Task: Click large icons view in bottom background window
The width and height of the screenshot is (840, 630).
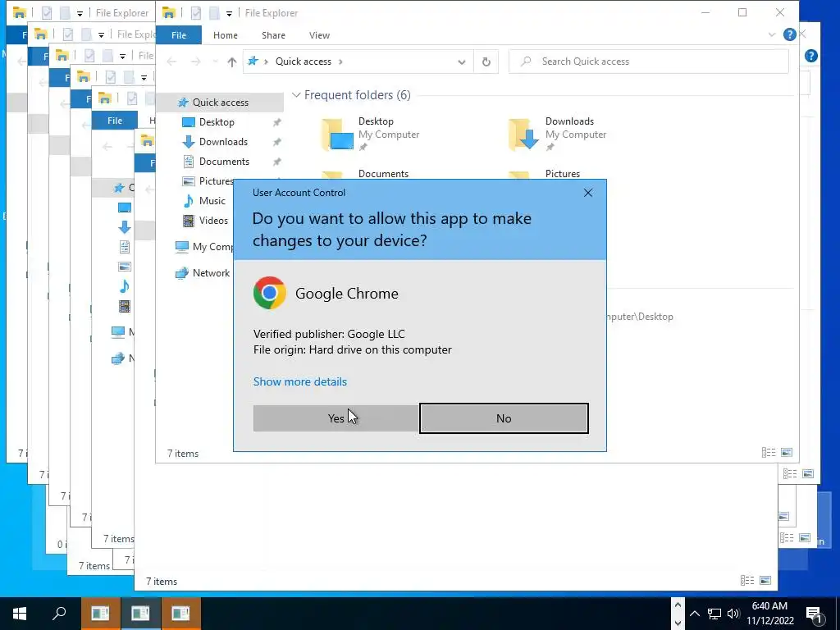Action: point(765,581)
